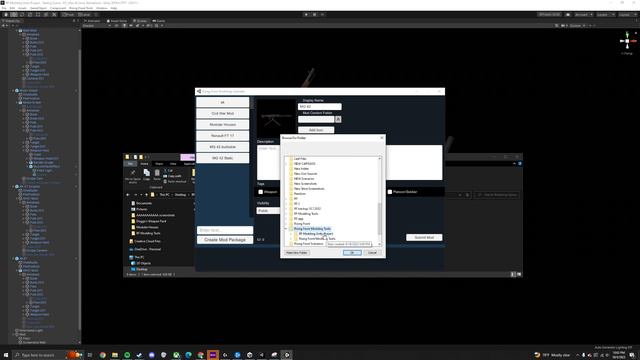Click OK in Browse For Folder dialog

352,253
